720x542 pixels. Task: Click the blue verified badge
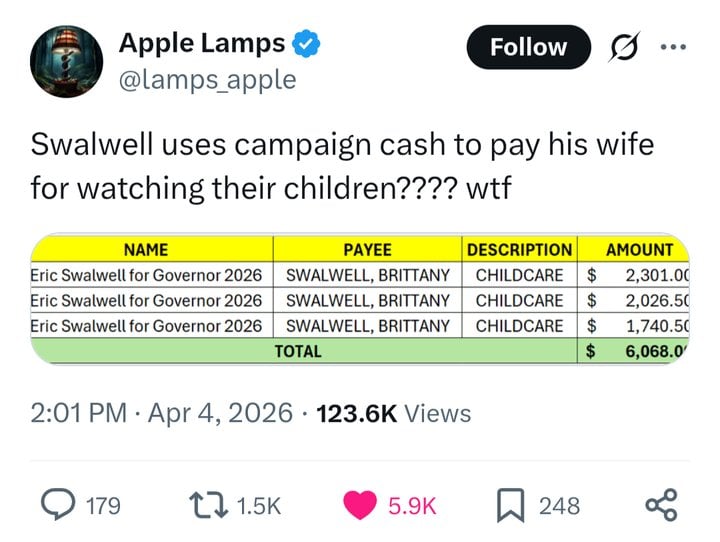click(x=306, y=44)
